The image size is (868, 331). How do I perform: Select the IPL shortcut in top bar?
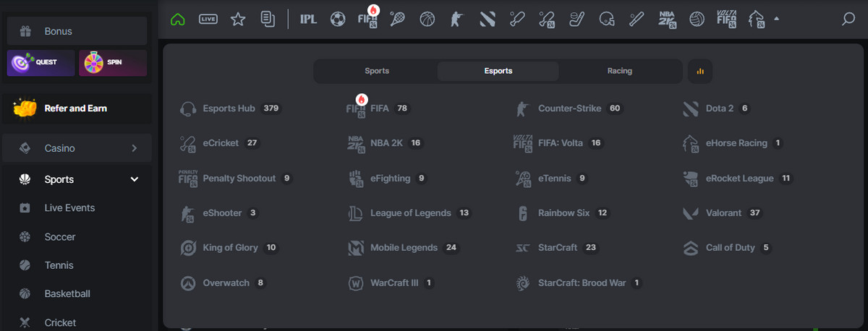[x=308, y=20]
